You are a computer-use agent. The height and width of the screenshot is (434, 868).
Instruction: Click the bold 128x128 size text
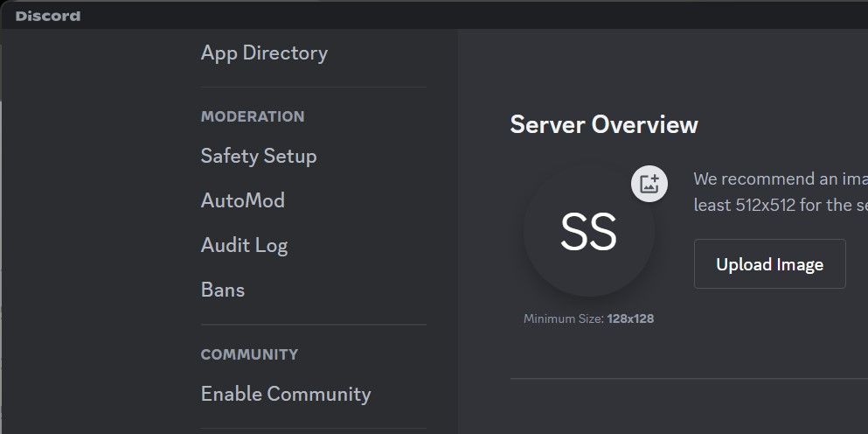tap(630, 319)
